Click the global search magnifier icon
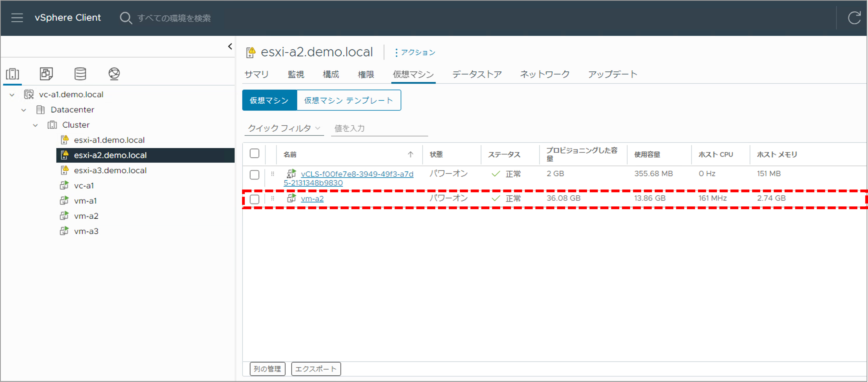This screenshot has height=382, width=868. 126,18
